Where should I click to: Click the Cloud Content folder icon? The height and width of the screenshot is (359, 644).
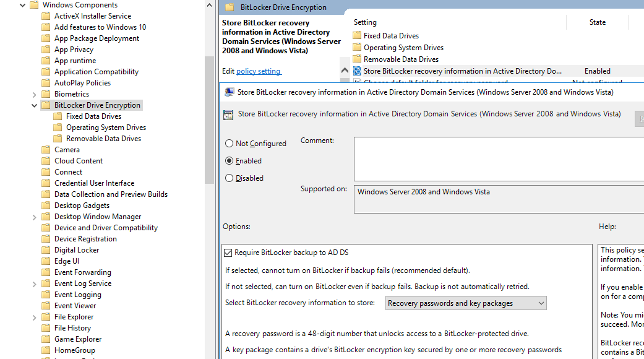(46, 160)
